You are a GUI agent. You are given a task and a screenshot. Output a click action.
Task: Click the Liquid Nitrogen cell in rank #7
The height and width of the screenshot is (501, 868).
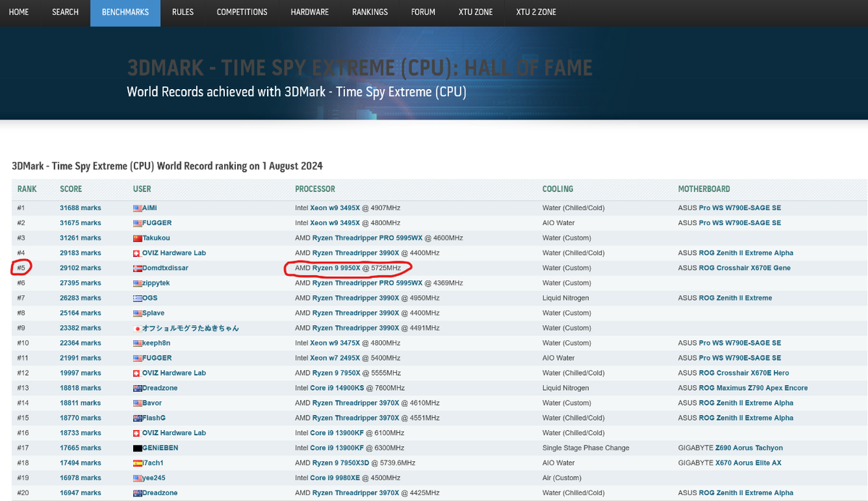point(566,298)
